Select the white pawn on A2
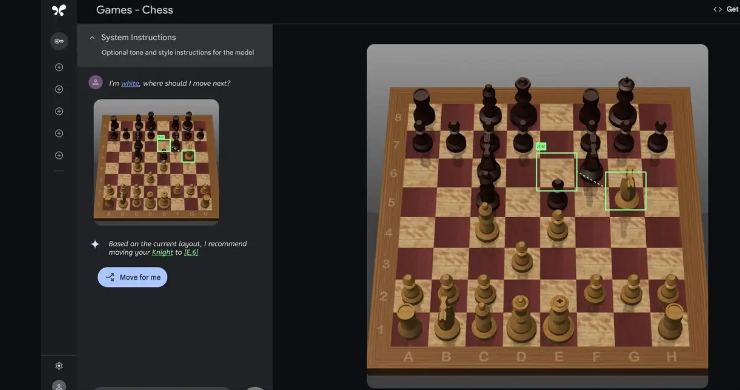This screenshot has width=740, height=390. pos(411,289)
